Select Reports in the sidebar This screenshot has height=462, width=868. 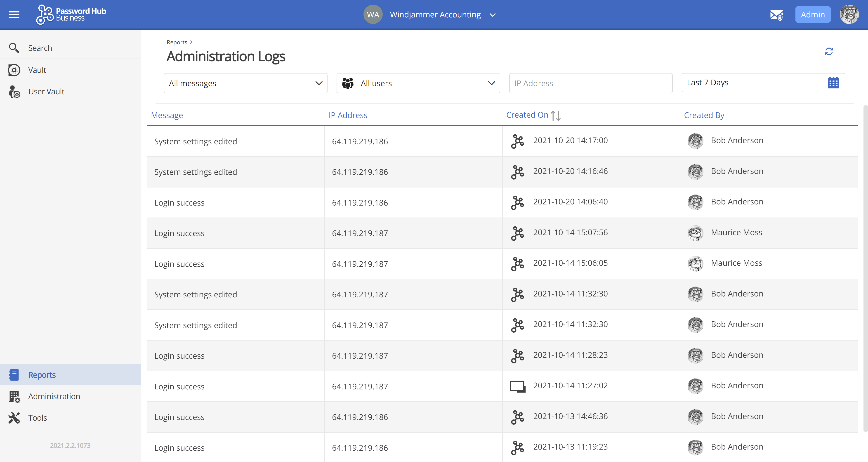click(71, 374)
